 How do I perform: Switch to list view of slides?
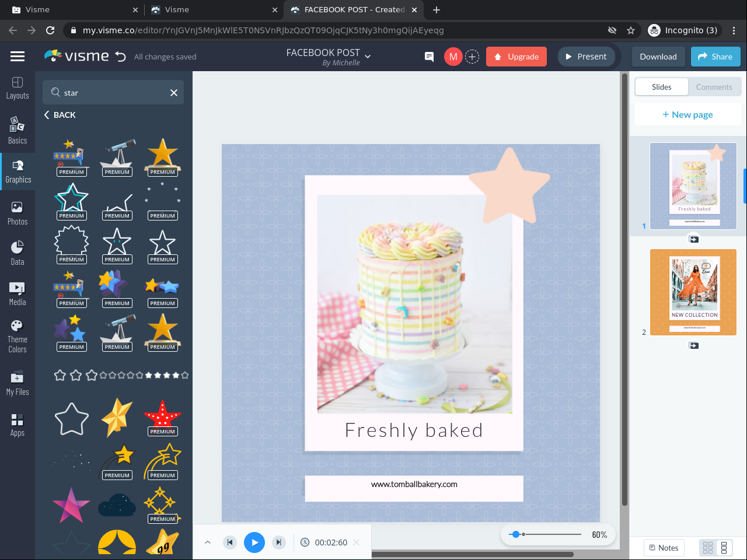point(724,548)
